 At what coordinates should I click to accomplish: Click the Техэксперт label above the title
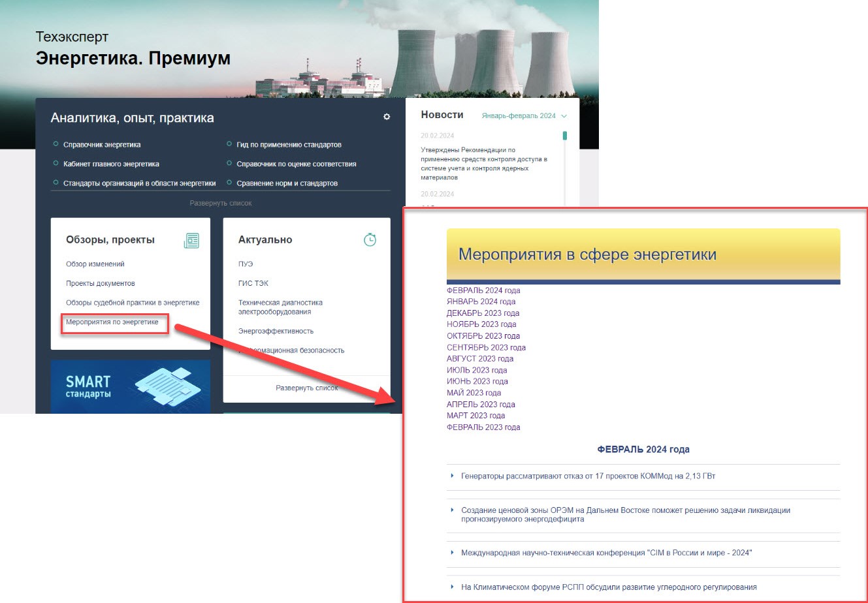pos(72,37)
